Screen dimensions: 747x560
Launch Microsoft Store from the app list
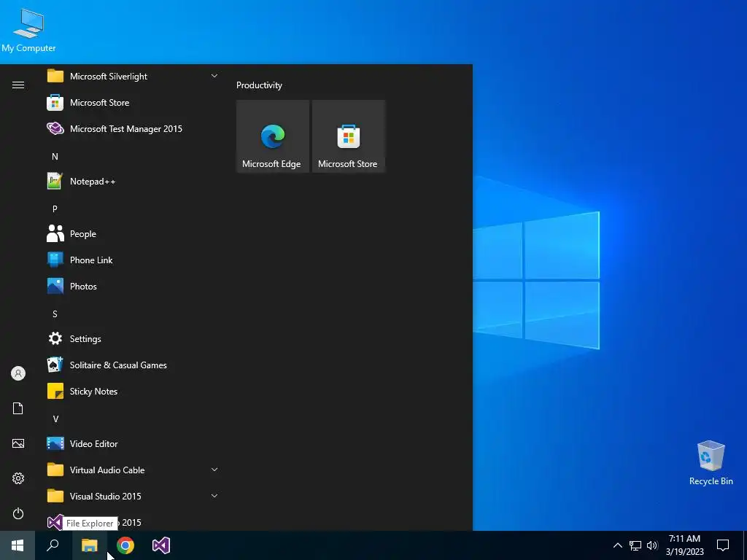(133, 102)
